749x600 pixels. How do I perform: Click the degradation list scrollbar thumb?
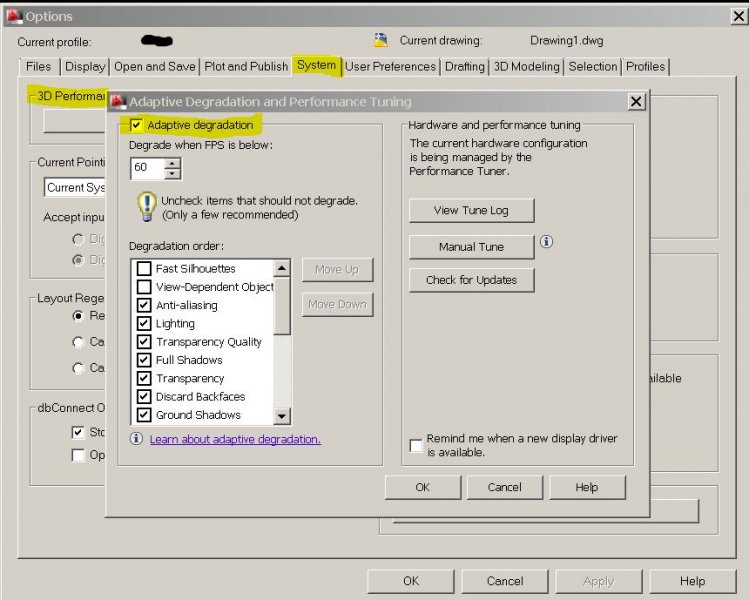point(282,306)
